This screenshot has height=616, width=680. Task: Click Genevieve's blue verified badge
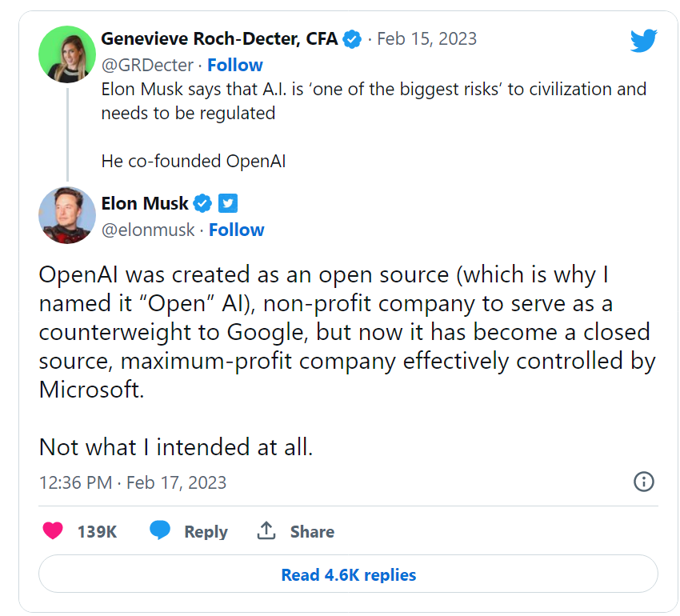(352, 38)
